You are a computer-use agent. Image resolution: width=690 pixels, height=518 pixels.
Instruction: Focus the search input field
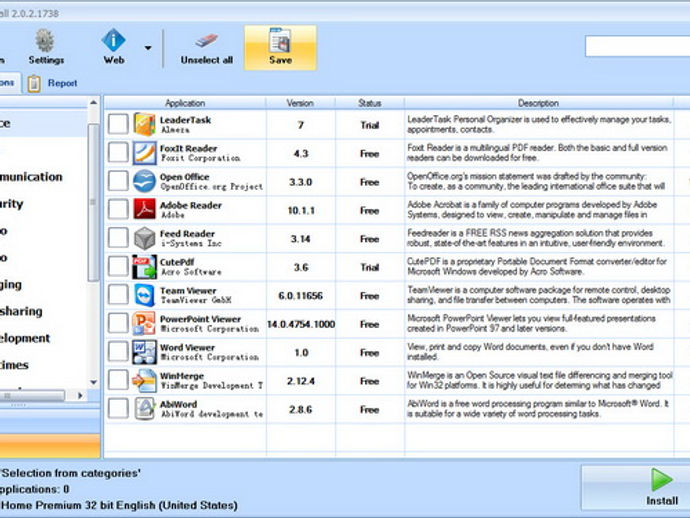point(637,46)
